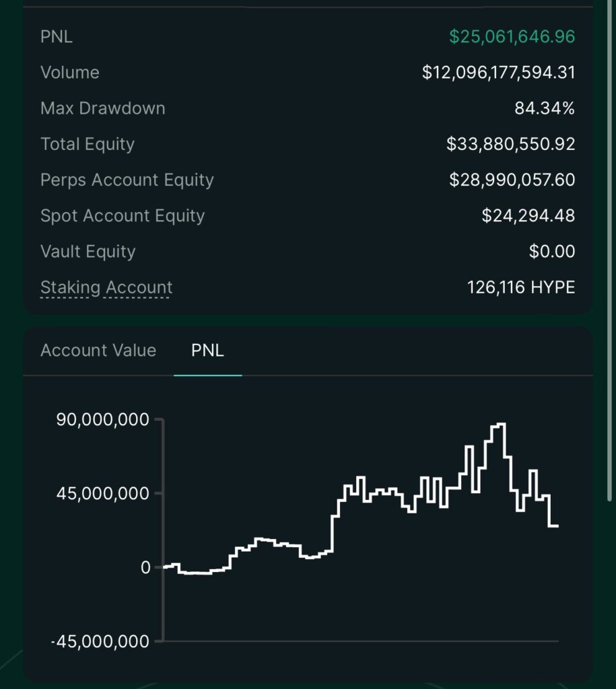Click the Spot Account Equity value $24,294.48
The width and height of the screenshot is (616, 689).
528,216
